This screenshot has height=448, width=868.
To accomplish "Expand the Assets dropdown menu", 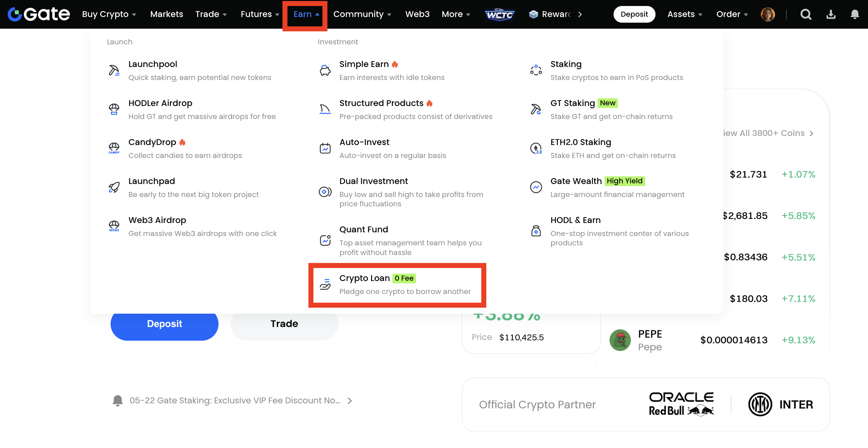I will pos(685,14).
